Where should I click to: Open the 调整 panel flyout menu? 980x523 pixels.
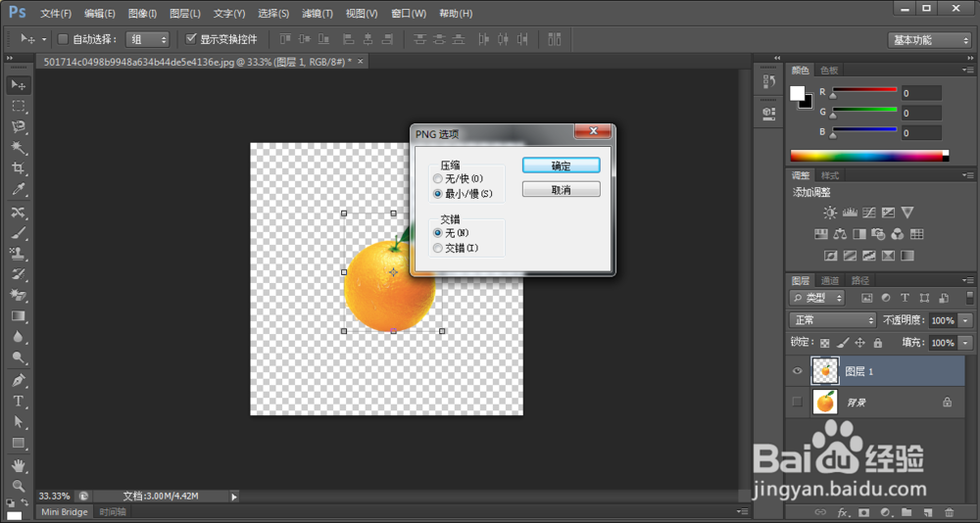click(967, 175)
